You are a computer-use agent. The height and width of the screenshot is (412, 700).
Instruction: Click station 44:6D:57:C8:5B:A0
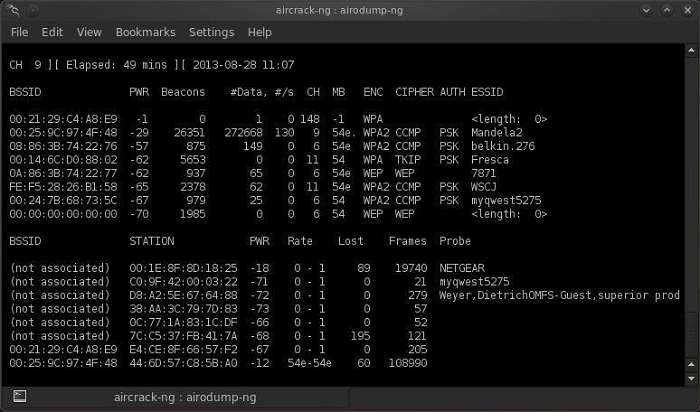(183, 363)
